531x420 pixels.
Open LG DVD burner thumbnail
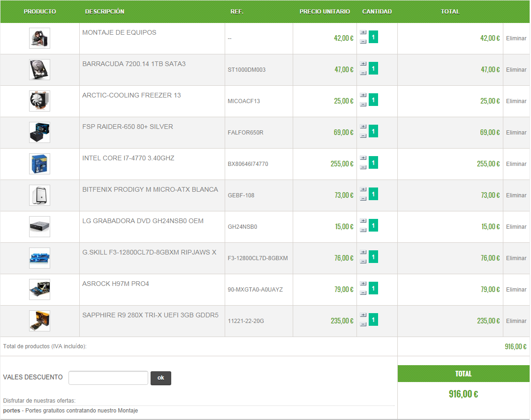coord(39,227)
